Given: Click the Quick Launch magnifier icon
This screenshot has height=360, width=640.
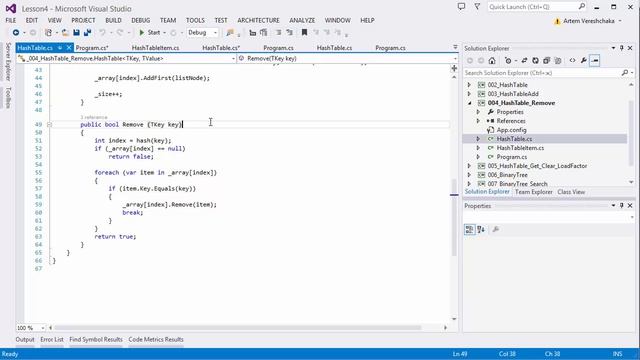Looking at the screenshot, I should (582, 7).
